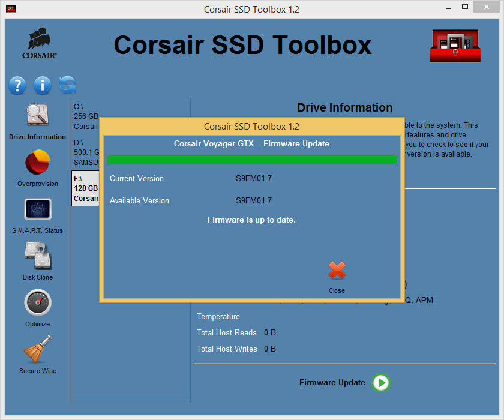Click the Available Version label
This screenshot has height=420, width=504.
pos(139,200)
